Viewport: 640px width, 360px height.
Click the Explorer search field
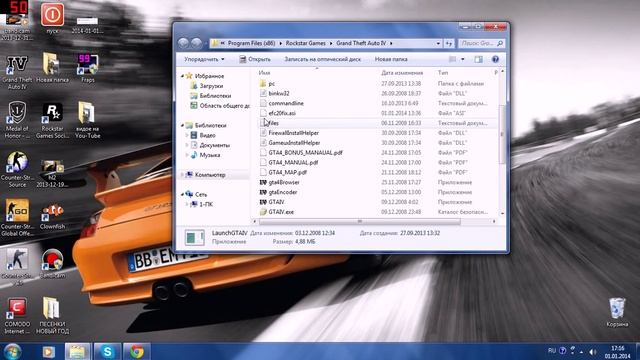(481, 43)
